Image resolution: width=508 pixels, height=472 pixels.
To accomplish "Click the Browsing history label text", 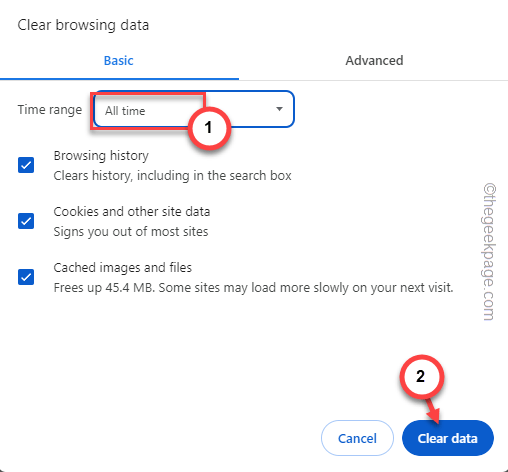I will [101, 156].
